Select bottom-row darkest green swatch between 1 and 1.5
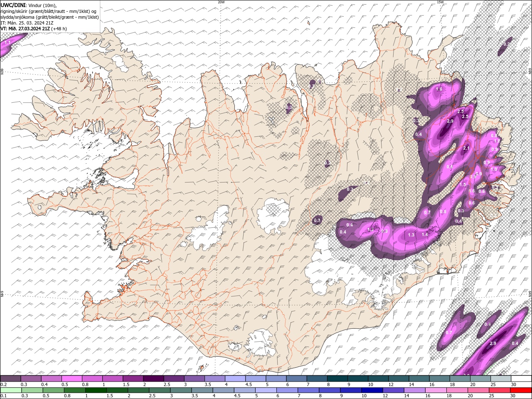This screenshot has height=399, width=532. pos(96,390)
